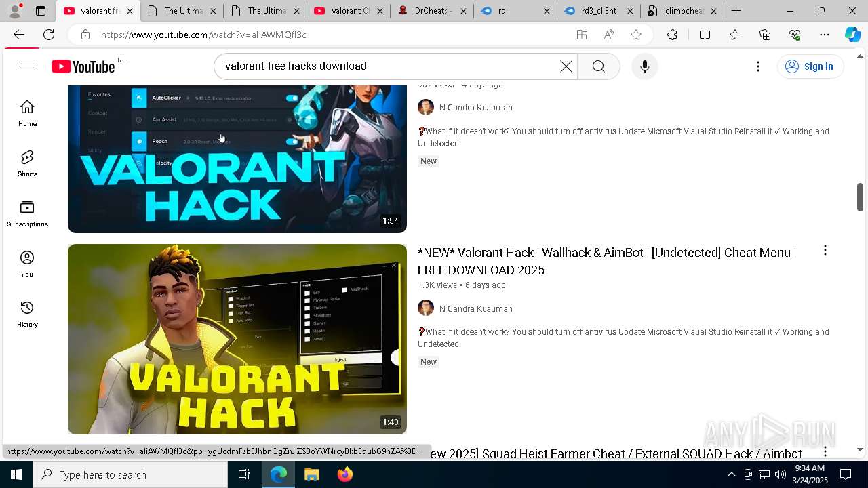Screen dimensions: 868x488
Task: Show hidden system tray icons
Action: tap(731, 474)
